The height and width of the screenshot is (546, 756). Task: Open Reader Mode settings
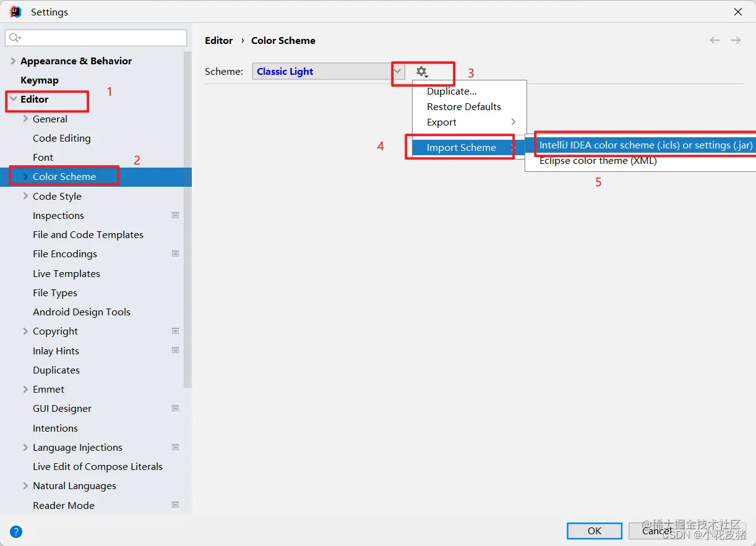64,505
